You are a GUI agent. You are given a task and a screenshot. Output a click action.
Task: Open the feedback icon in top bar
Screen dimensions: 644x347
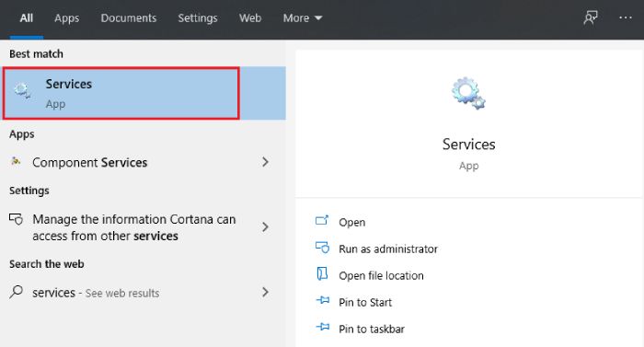591,17
